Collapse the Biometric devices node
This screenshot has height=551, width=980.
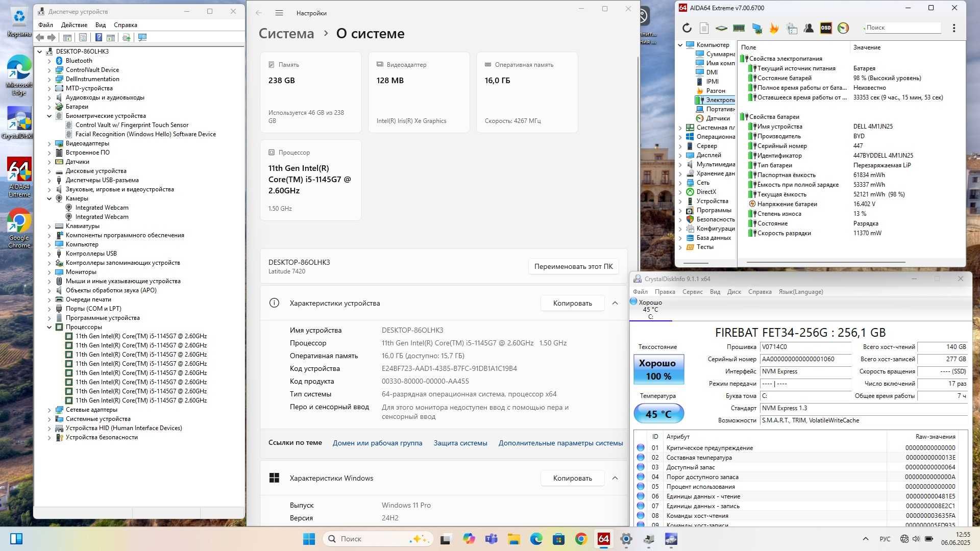click(50, 116)
